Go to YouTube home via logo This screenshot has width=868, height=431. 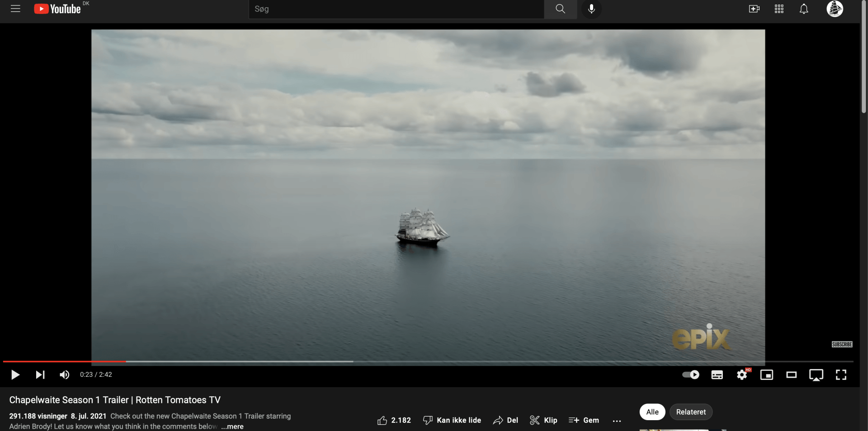[x=57, y=9]
